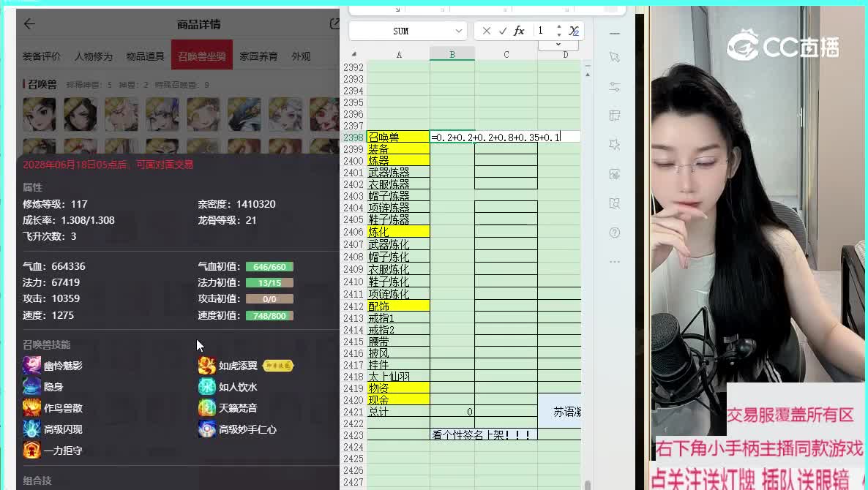Open the help question mark icon
Screen dimensions: 868x490
[615, 233]
